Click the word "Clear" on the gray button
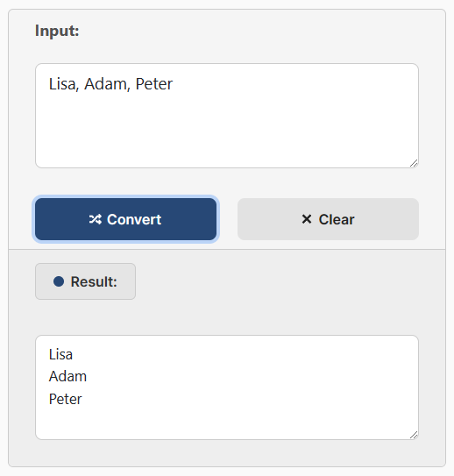Screen dimensions: 454x476 click(x=337, y=219)
